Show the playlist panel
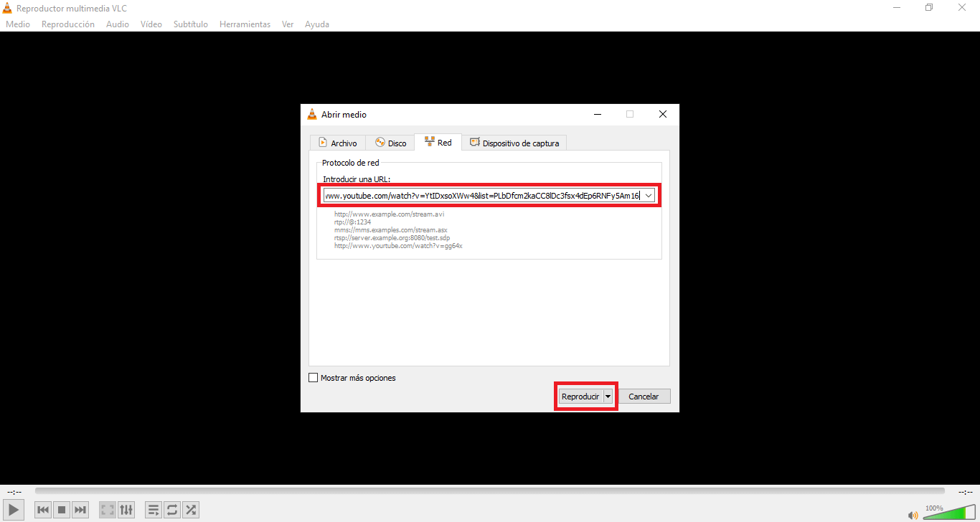This screenshot has width=980, height=522. 154,510
